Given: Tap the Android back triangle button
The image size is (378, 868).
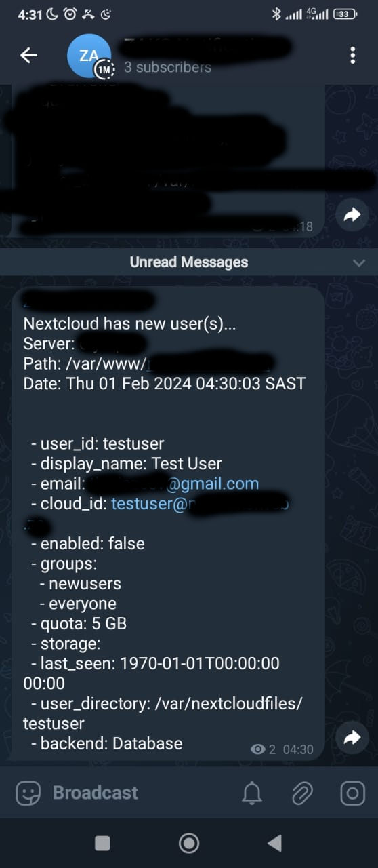Looking at the screenshot, I should coord(274,843).
